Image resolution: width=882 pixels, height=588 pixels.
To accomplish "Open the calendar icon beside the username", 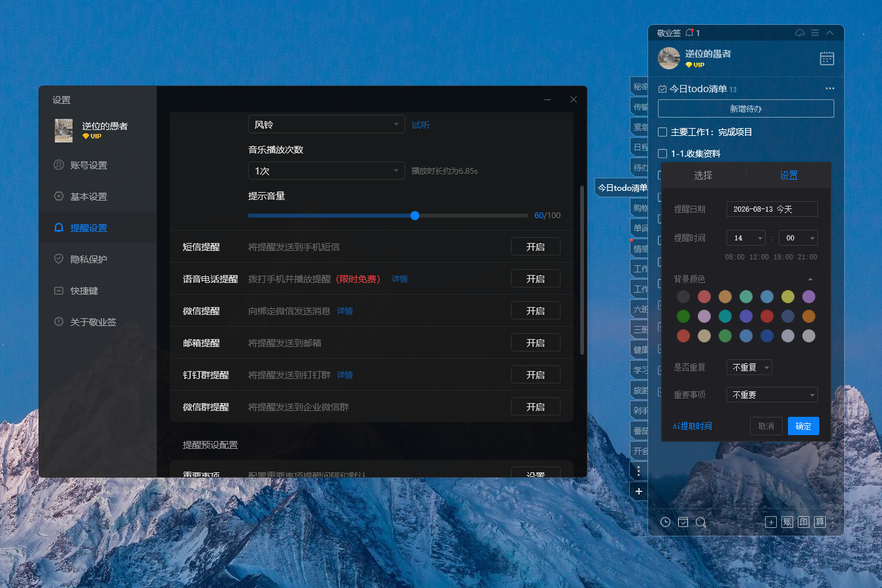I will (827, 58).
